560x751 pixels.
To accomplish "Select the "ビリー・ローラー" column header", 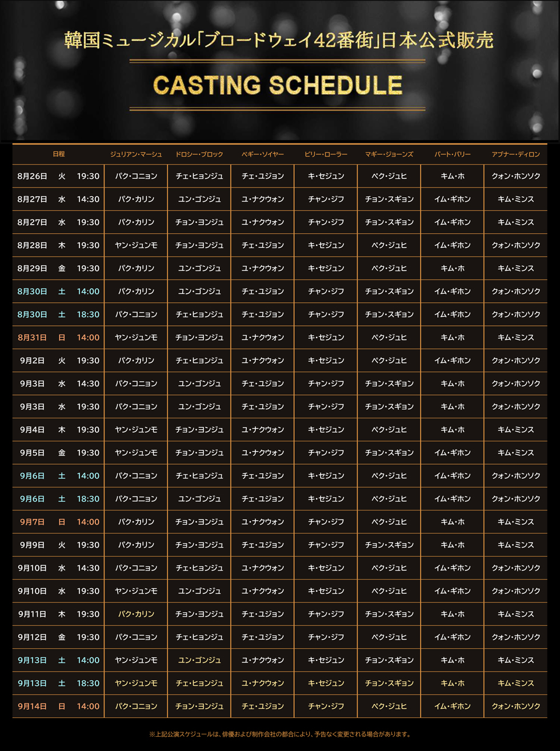I will pos(326,154).
